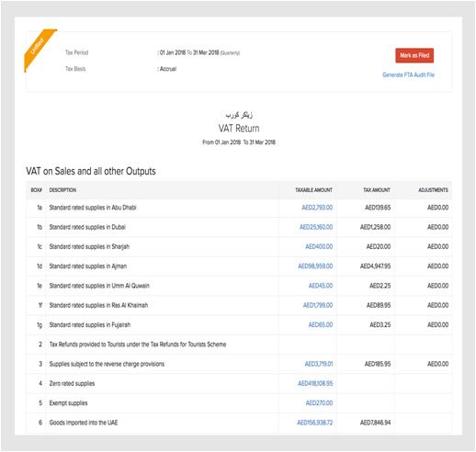Select the Tax Basis value Accrual
Screen dimensions: 476x452
(167, 69)
